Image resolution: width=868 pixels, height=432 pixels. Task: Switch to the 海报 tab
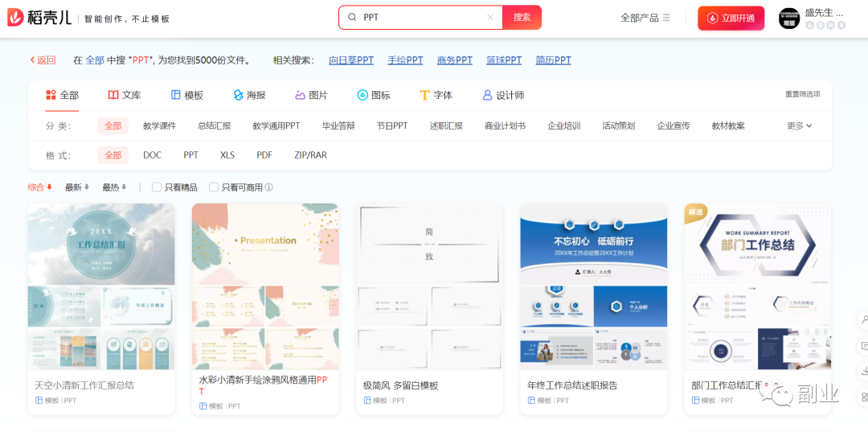tap(249, 95)
